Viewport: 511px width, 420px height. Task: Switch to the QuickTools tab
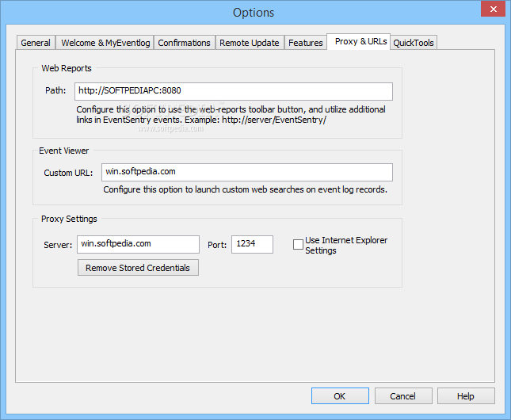(414, 43)
